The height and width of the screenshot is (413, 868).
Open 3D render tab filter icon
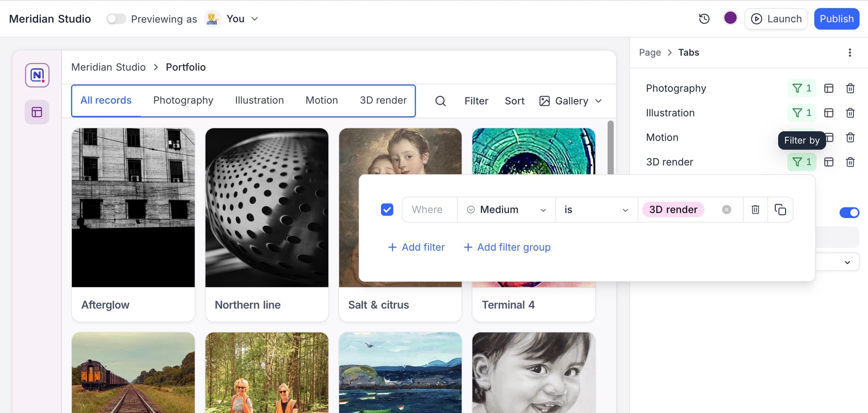802,162
